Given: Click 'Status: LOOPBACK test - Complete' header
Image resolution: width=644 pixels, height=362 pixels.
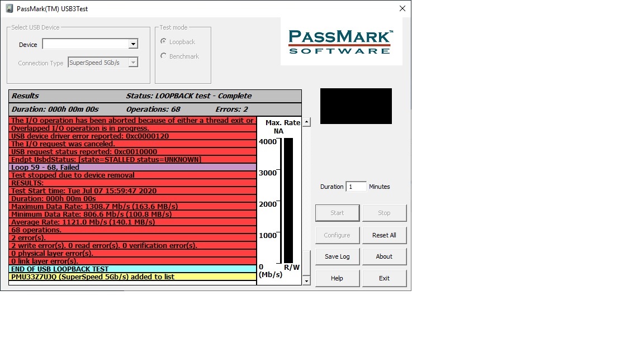Looking at the screenshot, I should pyautogui.click(x=189, y=96).
